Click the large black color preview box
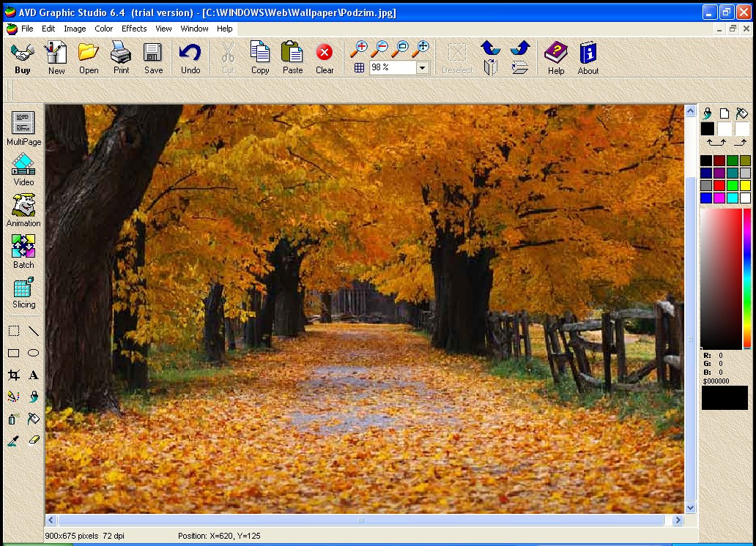 724,397
